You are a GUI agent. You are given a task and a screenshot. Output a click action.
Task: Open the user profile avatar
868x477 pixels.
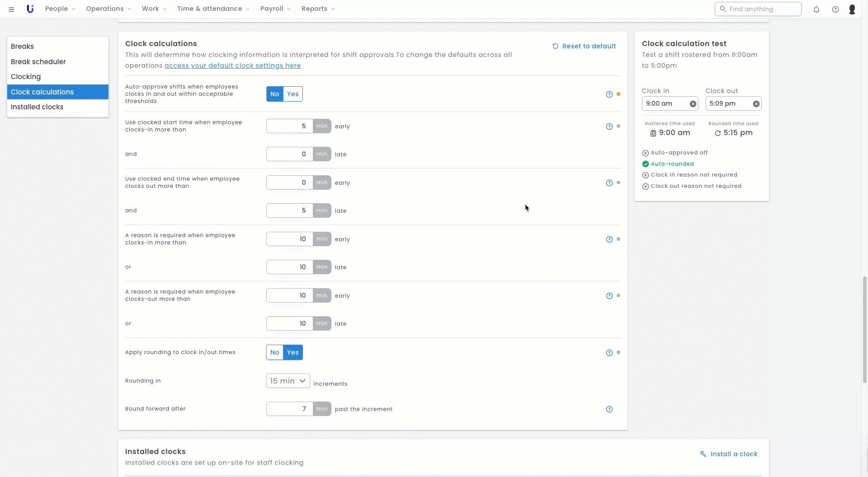[852, 9]
